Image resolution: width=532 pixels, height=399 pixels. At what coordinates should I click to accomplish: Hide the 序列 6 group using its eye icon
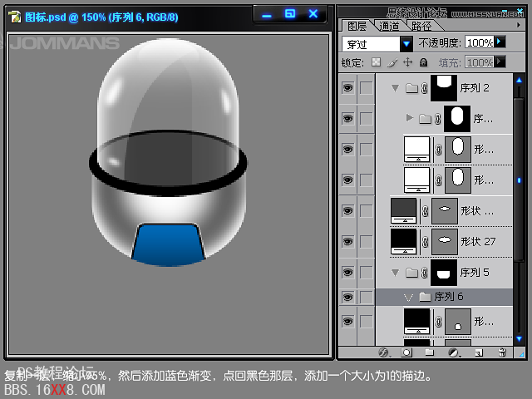pyautogui.click(x=347, y=297)
